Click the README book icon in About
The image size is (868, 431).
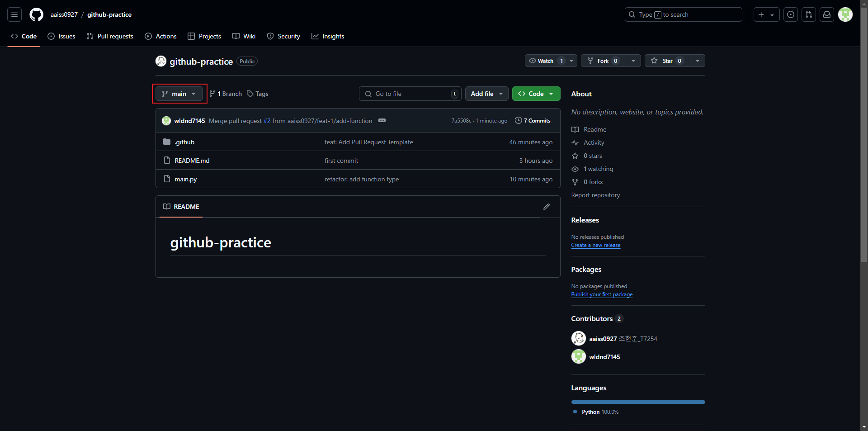(x=575, y=129)
